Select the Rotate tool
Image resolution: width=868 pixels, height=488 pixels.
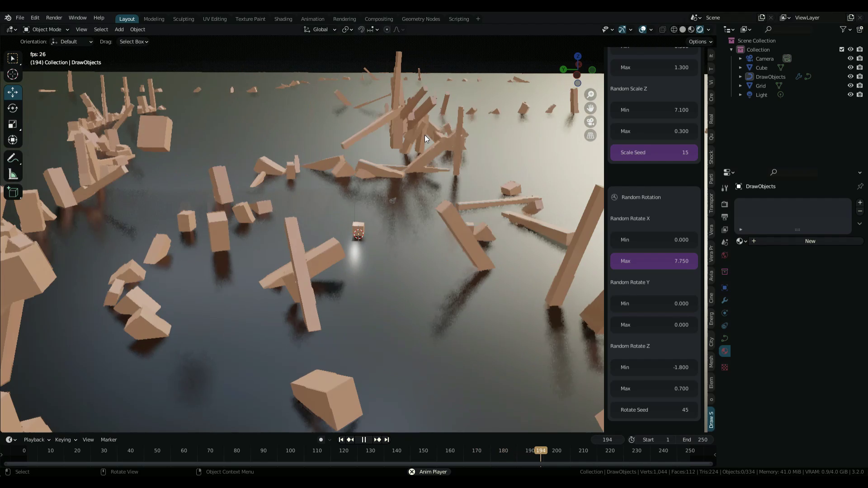click(13, 108)
